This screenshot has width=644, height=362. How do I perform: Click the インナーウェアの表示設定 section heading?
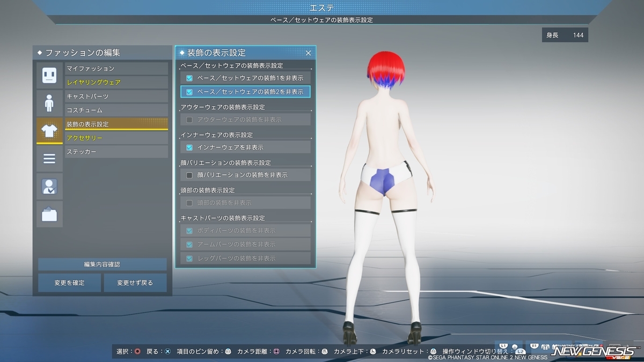217,135
